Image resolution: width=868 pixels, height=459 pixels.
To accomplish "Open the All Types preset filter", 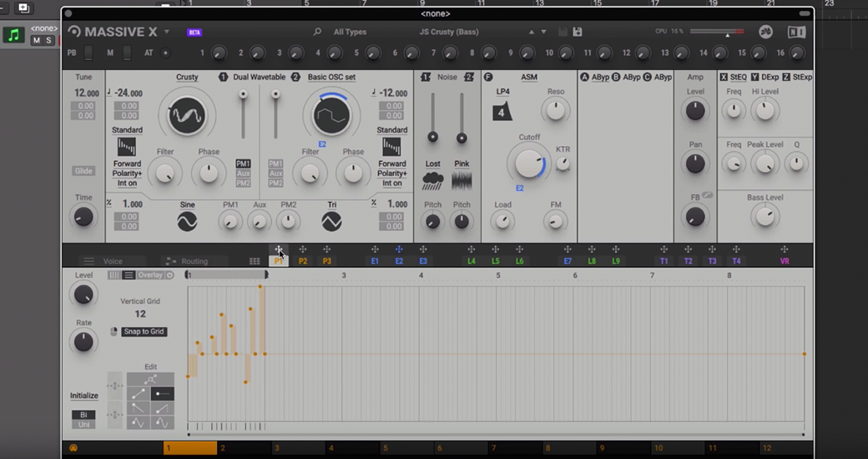I will [350, 32].
